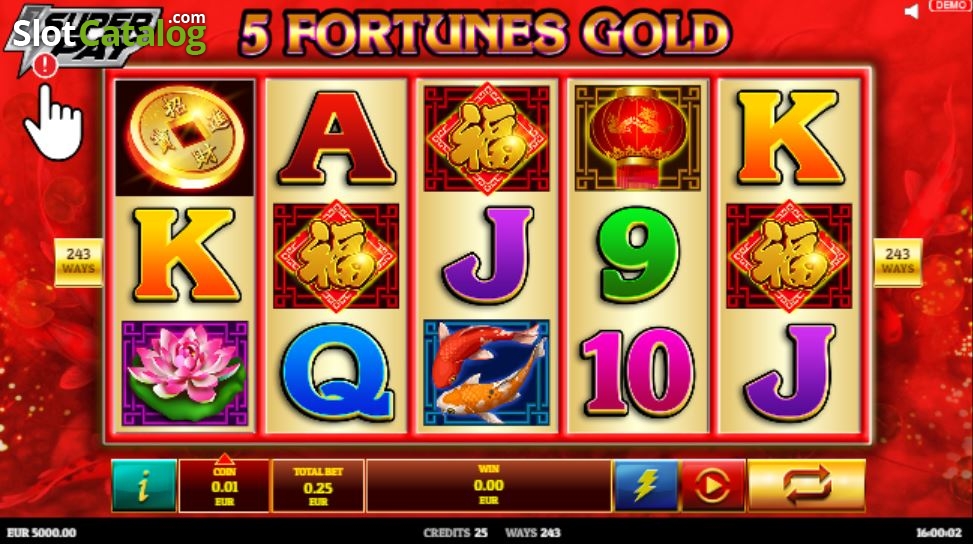Click the 5 Fortunes Gold title
The width and height of the screenshot is (973, 544).
click(486, 32)
